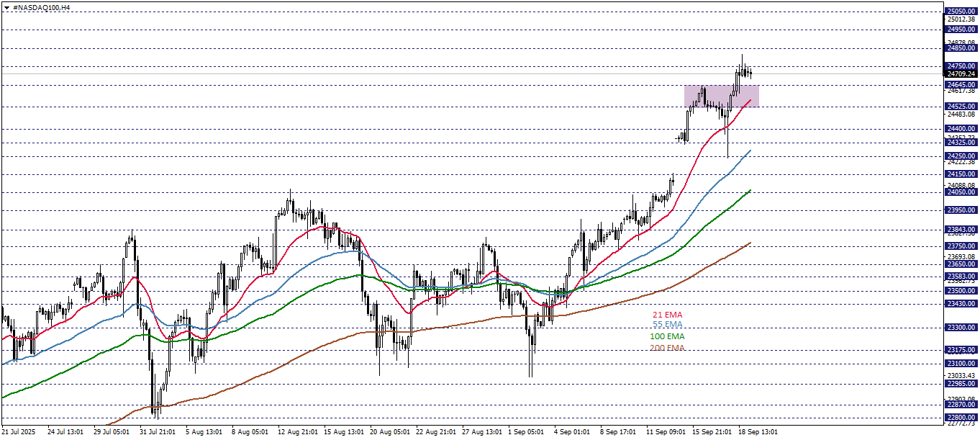Click the 23300.00 price level label
The image size is (980, 440).
[x=961, y=327]
